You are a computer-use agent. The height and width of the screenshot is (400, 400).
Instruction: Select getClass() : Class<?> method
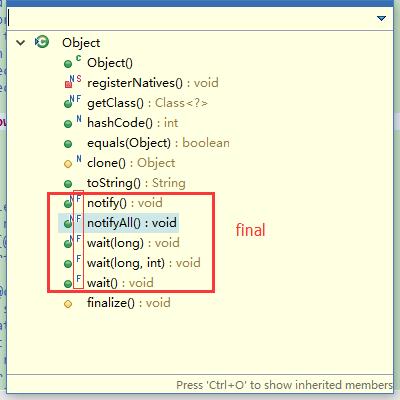147,103
